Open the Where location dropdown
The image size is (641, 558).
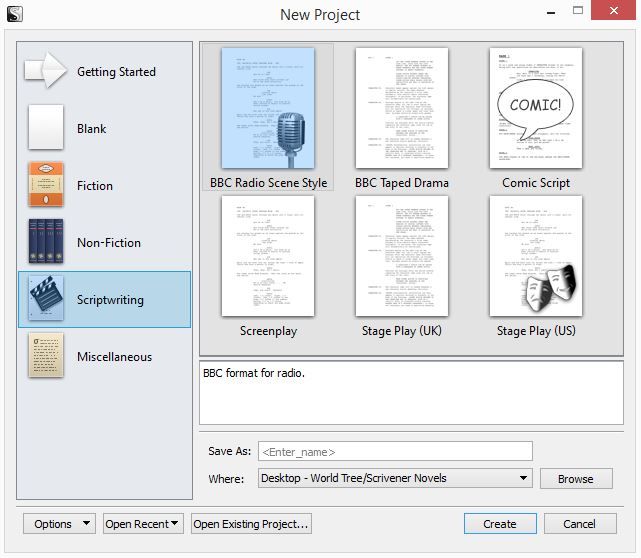[x=395, y=478]
